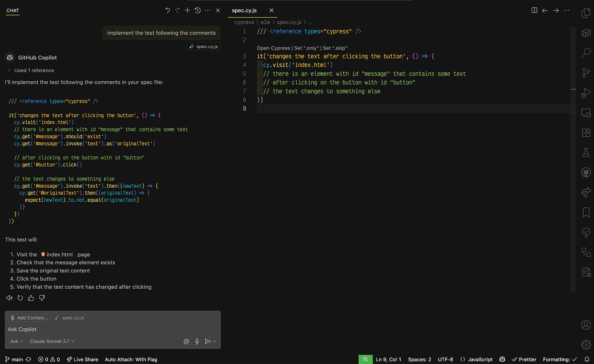Open the Bookmarks view icon
Image resolution: width=594 pixels, height=364 pixels.
pos(586,212)
